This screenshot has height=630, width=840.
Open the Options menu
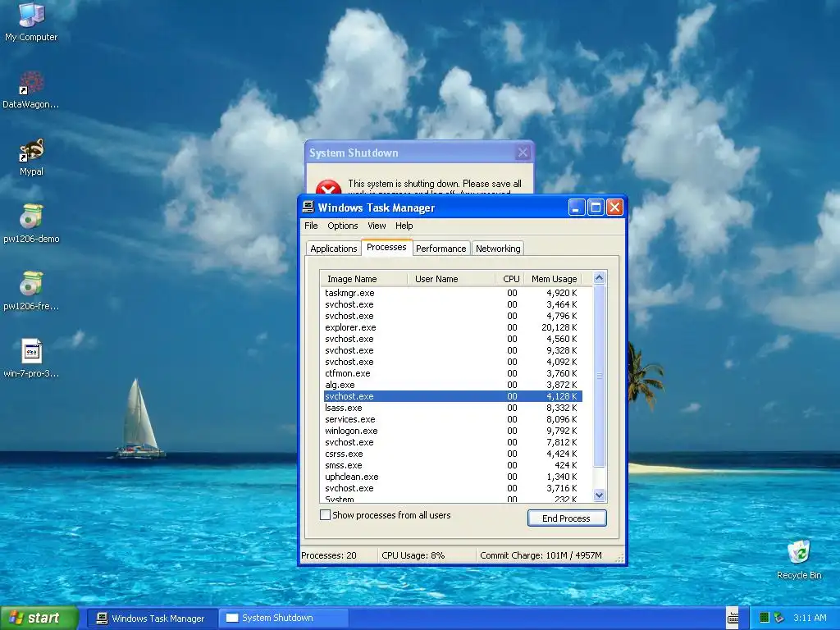coord(343,226)
